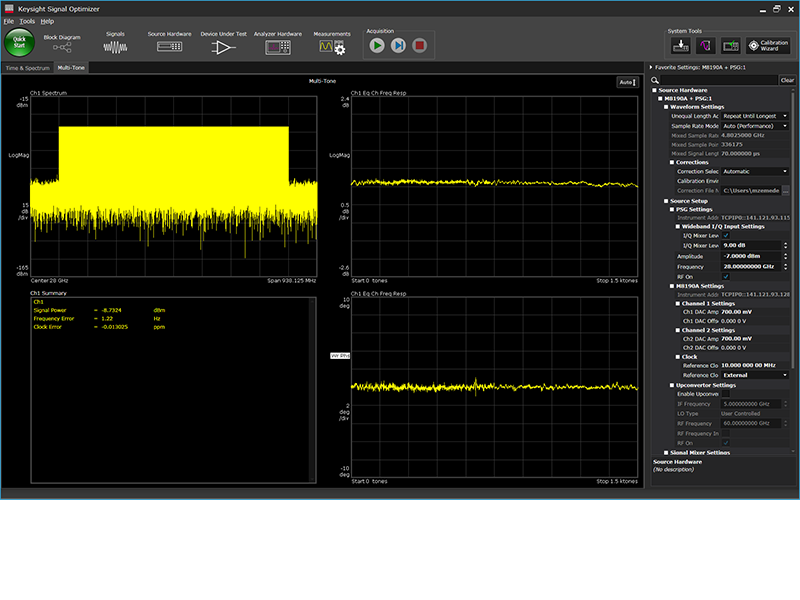
Task: Open Device Under Test settings
Action: [222, 46]
